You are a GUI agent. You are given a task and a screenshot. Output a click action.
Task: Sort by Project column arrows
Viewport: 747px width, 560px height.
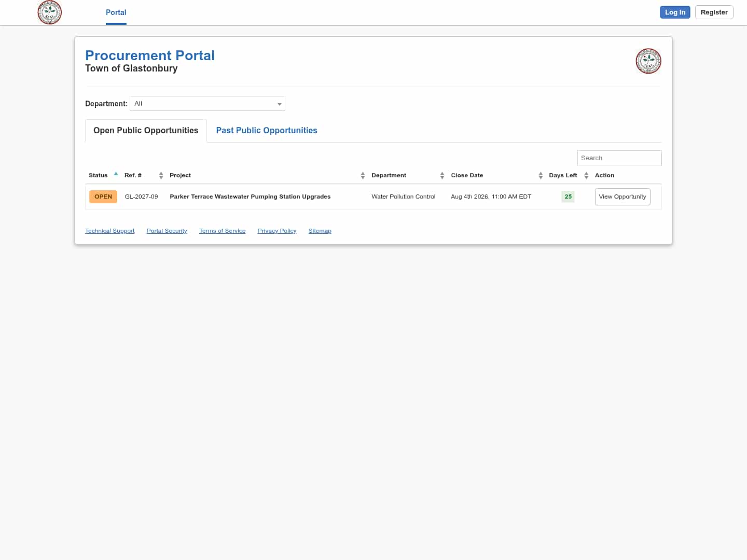pos(363,176)
